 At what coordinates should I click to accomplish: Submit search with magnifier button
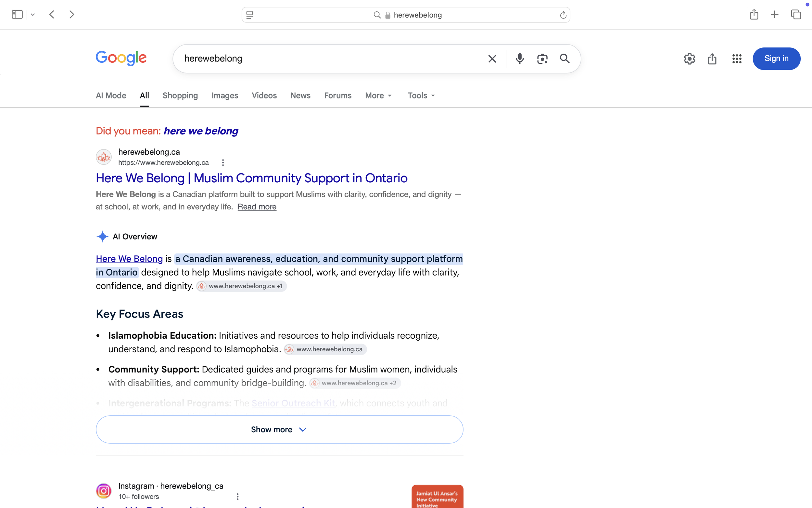tap(565, 59)
